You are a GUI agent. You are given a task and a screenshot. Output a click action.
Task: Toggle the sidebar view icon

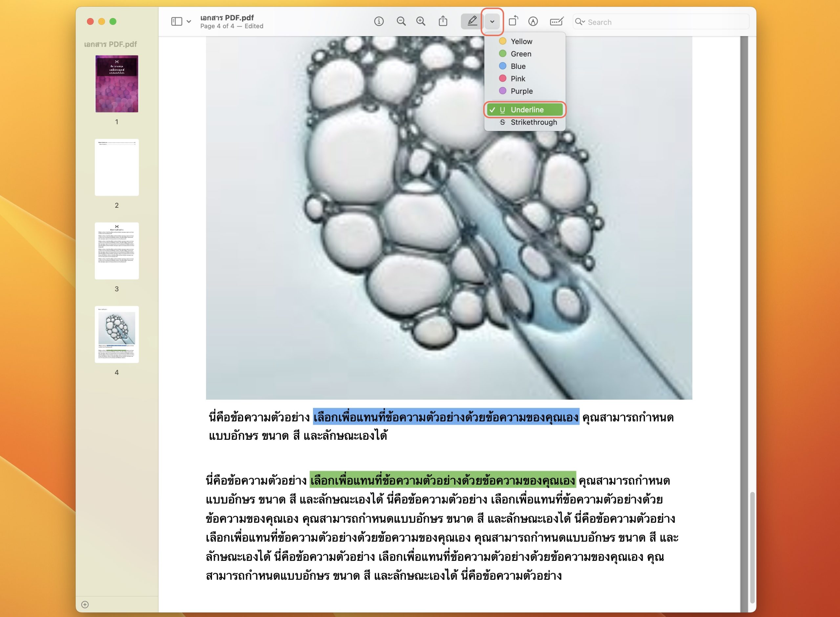(177, 21)
